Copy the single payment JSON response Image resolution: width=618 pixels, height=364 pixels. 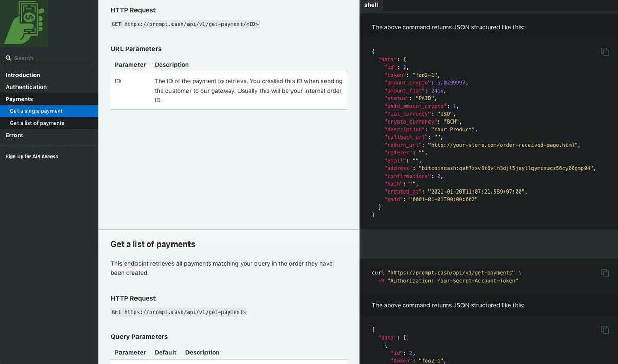[x=605, y=51]
